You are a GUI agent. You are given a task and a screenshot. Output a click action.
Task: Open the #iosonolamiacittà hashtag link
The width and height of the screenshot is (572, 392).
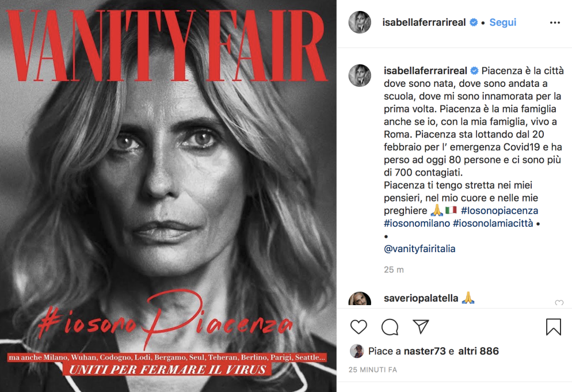click(493, 223)
